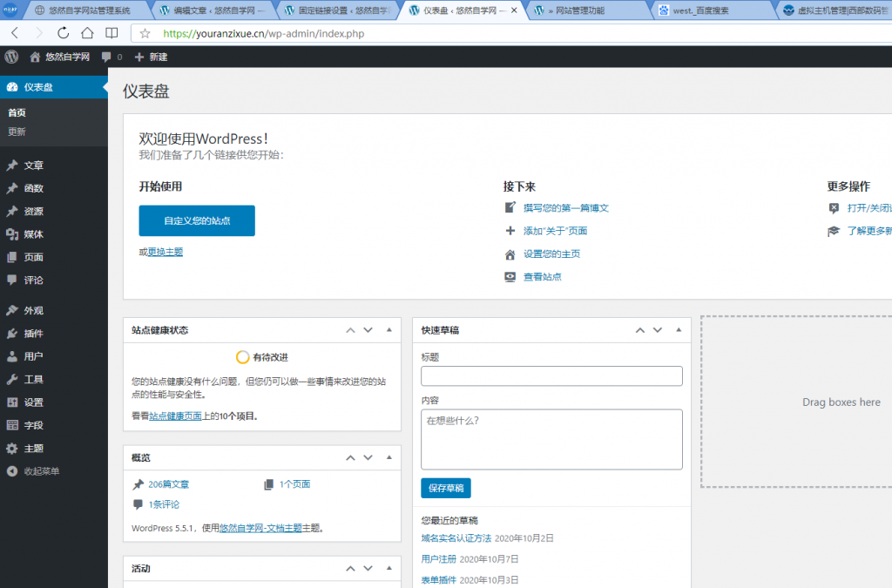Screen dimensions: 892x588
Task: Select 首页 dashboard submenu
Action: [x=17, y=112]
